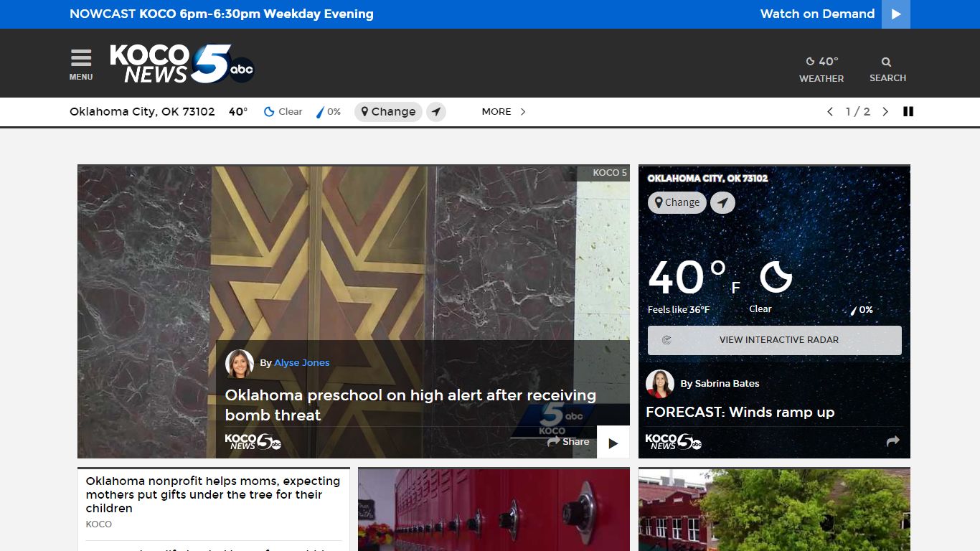Click the 1 / 2 alert counter
This screenshot has height=551, width=980.
pos(858,112)
